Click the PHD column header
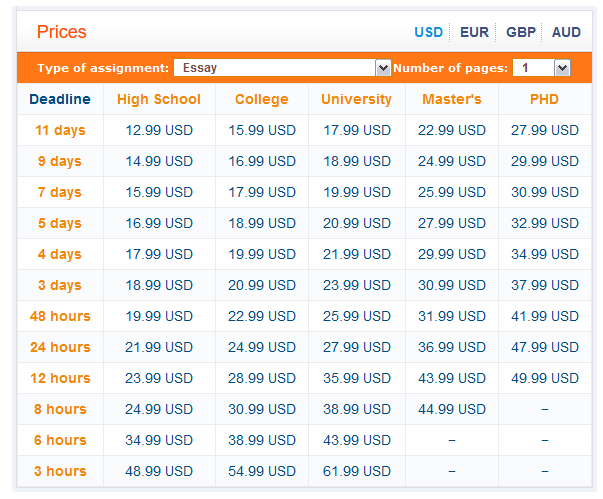Image resolution: width=603 pixels, height=499 pixels. pyautogui.click(x=544, y=99)
